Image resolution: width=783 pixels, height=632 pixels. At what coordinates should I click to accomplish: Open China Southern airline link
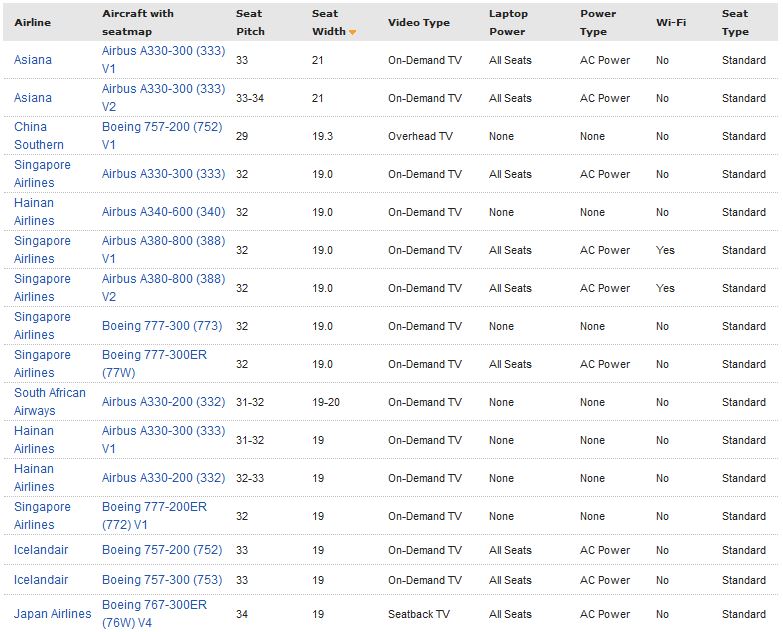(39, 136)
